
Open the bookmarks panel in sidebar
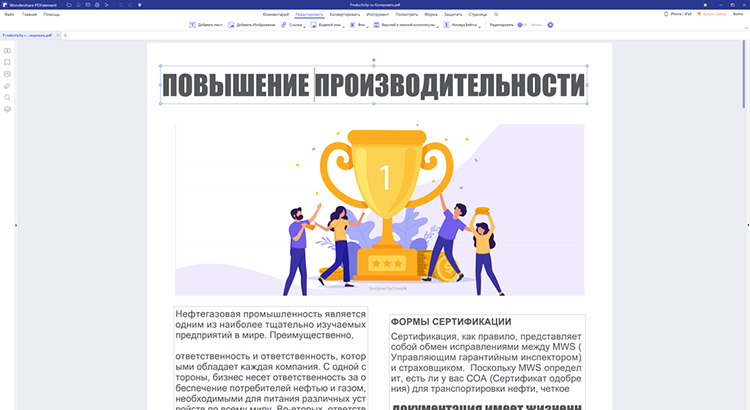click(x=7, y=63)
